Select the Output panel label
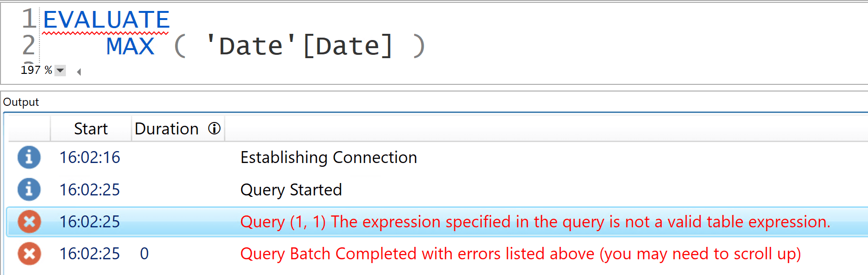Image resolution: width=868 pixels, height=275 pixels. point(21,102)
